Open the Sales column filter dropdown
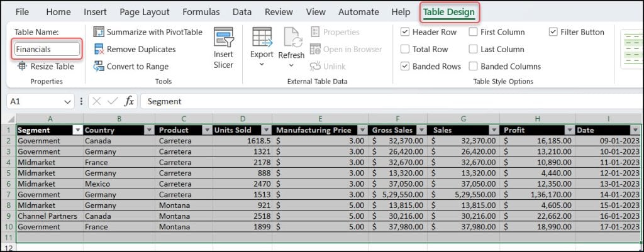The height and width of the screenshot is (252, 644). 494,130
